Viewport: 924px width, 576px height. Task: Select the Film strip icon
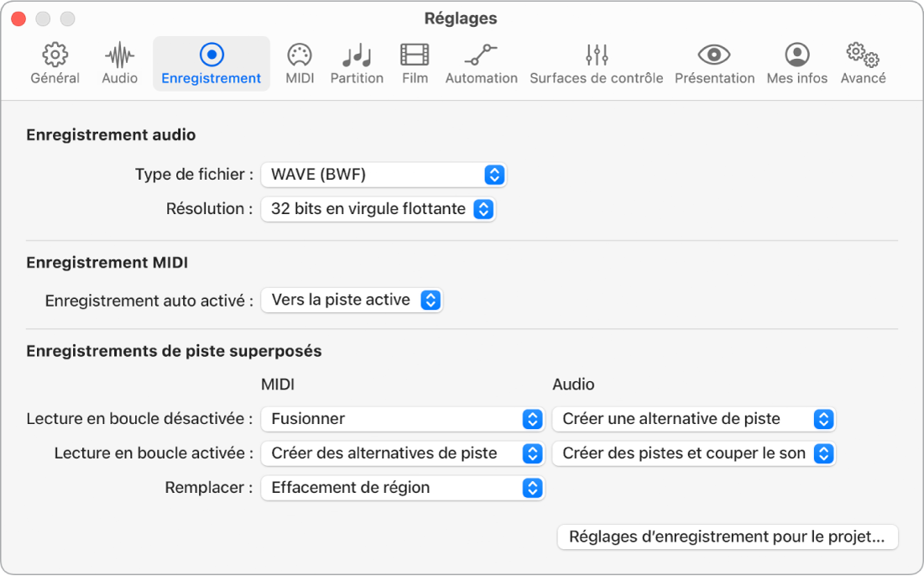[415, 56]
